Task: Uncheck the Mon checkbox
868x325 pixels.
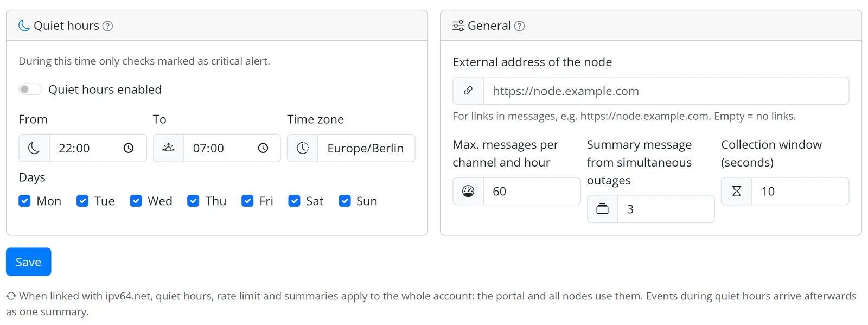Action: 24,201
